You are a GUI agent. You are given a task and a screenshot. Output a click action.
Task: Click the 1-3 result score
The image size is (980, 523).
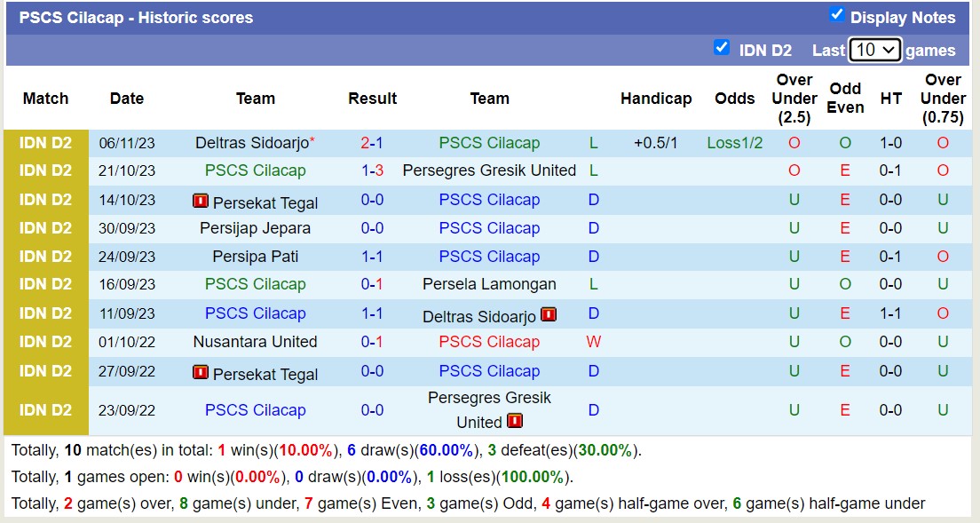pyautogui.click(x=372, y=170)
